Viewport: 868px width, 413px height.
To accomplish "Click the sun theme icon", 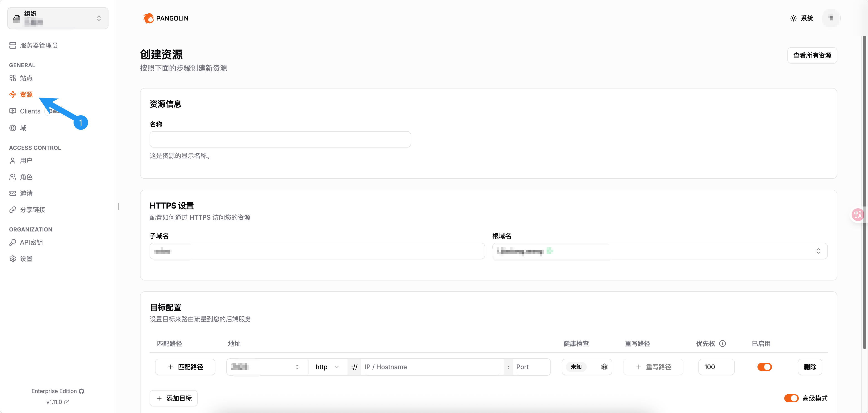I will point(794,18).
